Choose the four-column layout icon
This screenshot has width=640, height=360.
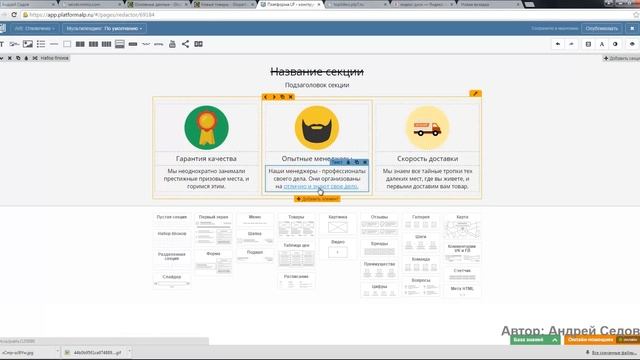pyautogui.click(x=107, y=44)
